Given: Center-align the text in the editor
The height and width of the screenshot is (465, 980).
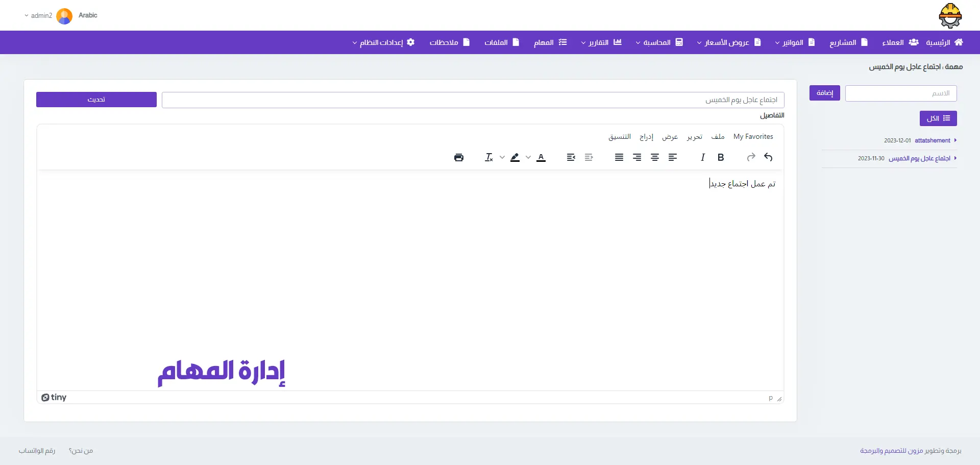Looking at the screenshot, I should tap(655, 157).
